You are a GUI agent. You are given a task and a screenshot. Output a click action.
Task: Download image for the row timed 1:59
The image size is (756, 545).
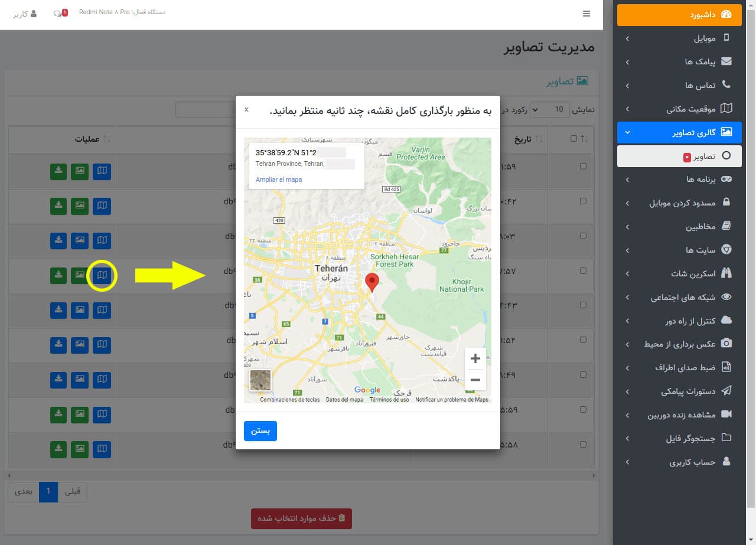click(58, 171)
